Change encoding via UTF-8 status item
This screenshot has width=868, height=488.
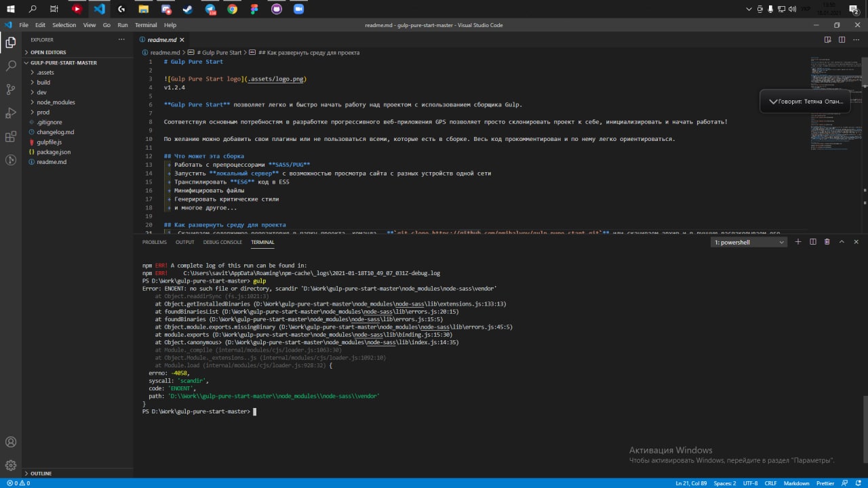750,483
